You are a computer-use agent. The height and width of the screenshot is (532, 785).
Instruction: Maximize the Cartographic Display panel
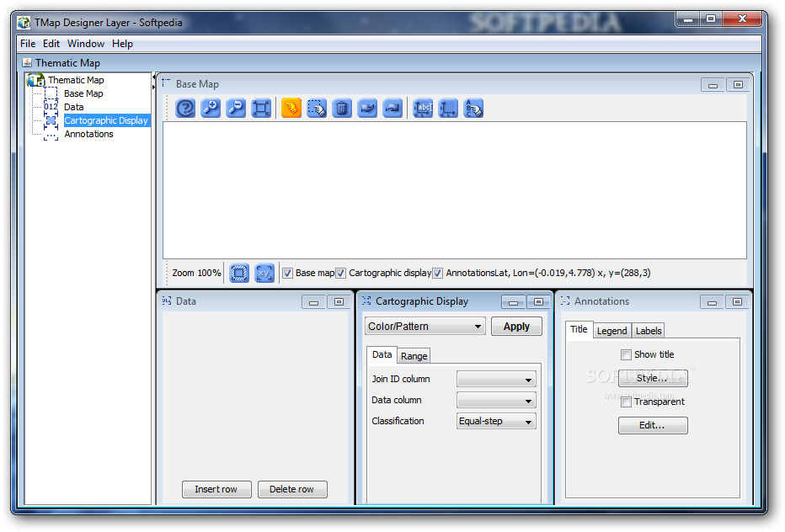[539, 302]
